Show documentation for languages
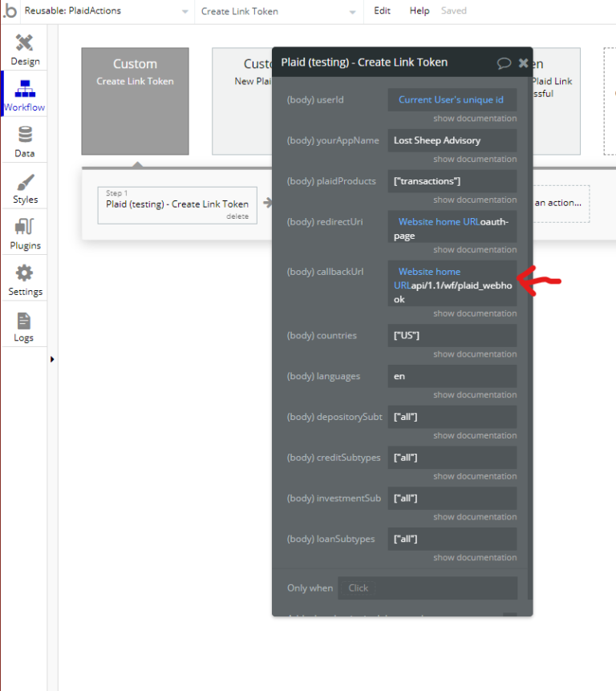 [475, 395]
